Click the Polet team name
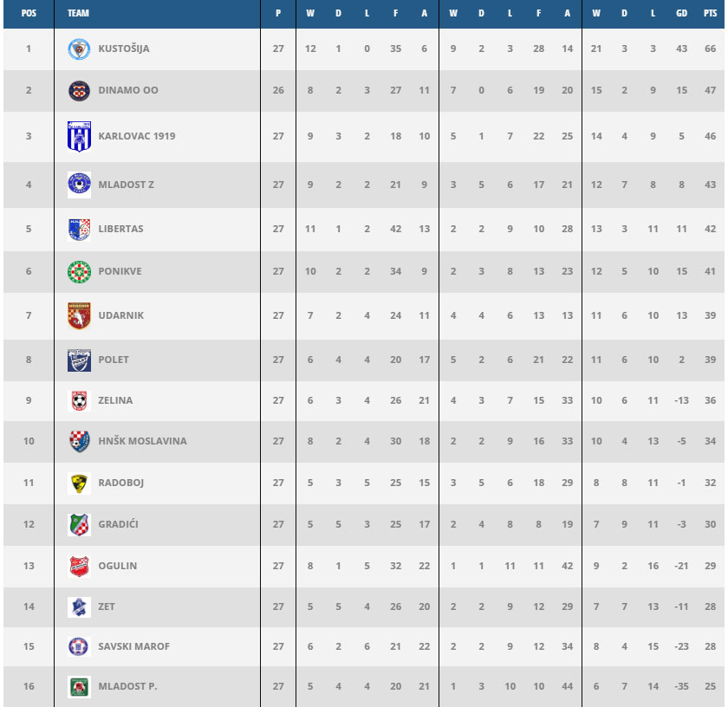728x707 pixels. [114, 360]
